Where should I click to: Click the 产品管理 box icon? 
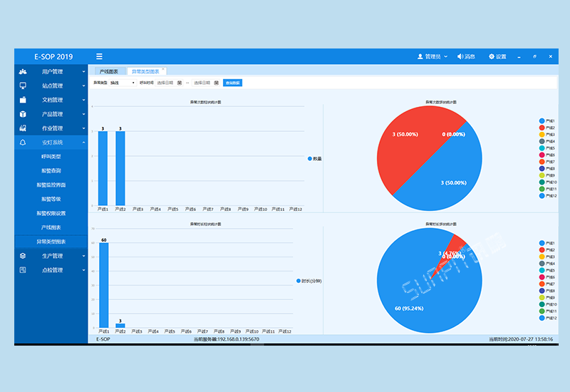pos(24,114)
